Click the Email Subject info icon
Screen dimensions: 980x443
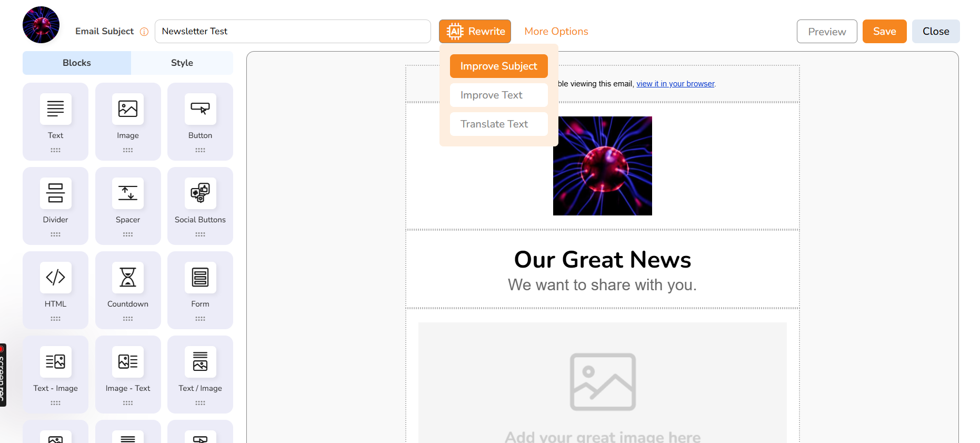(144, 32)
